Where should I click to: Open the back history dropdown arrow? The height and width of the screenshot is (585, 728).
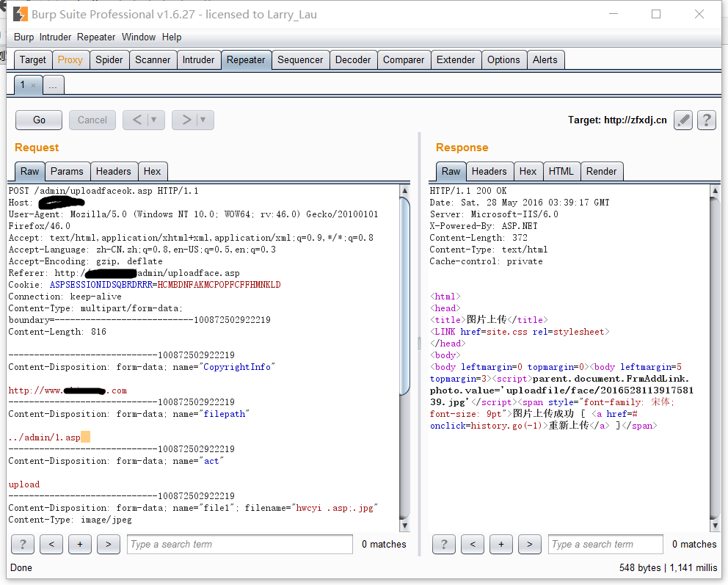(155, 120)
